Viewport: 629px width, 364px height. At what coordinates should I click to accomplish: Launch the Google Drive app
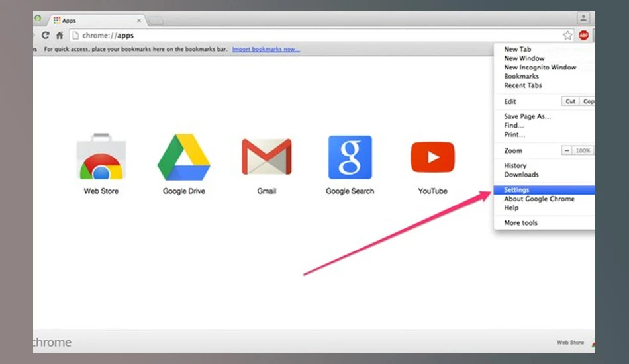[x=183, y=157]
